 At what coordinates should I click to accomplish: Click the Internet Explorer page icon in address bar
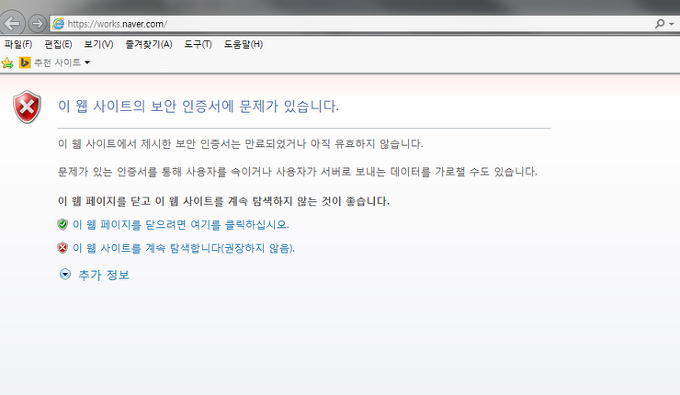click(x=58, y=24)
